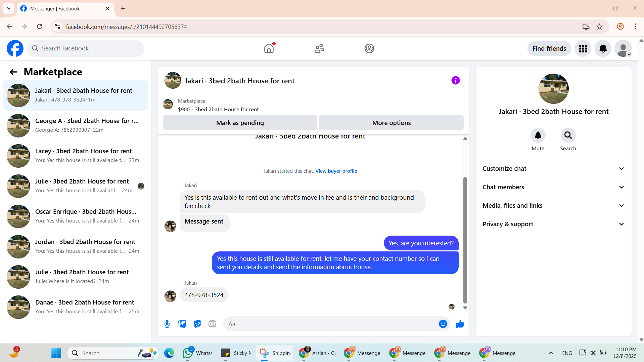Open Snipping Tool from the taskbar
Screen dimensions: 644x362
coord(275,353)
